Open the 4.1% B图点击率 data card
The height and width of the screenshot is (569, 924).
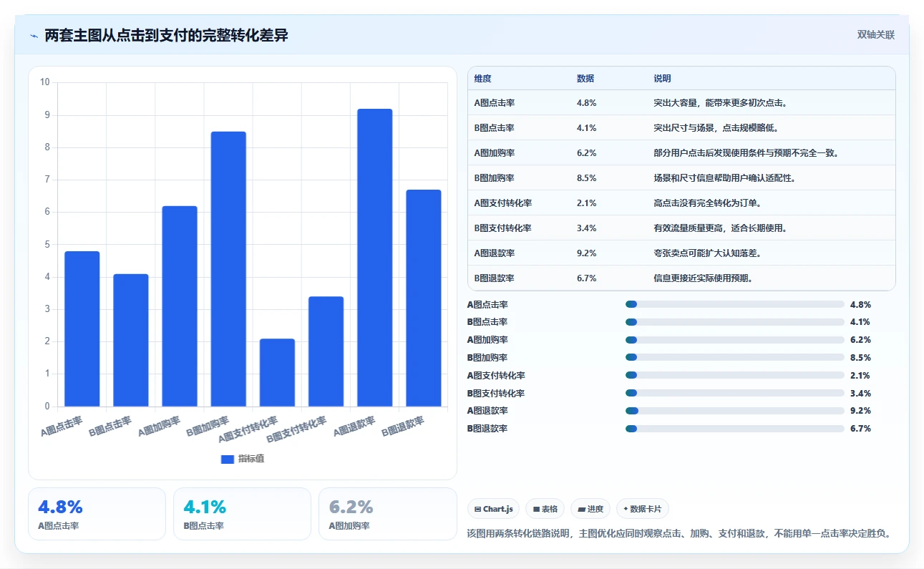[242, 514]
